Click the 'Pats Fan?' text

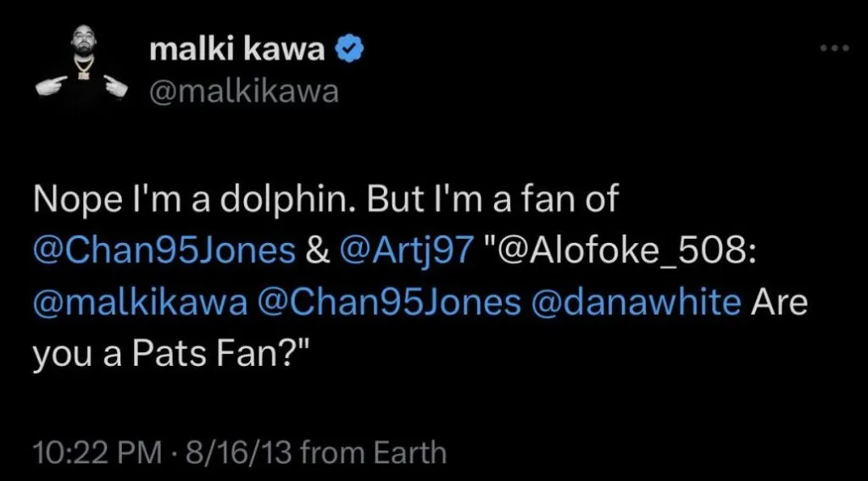[204, 352]
